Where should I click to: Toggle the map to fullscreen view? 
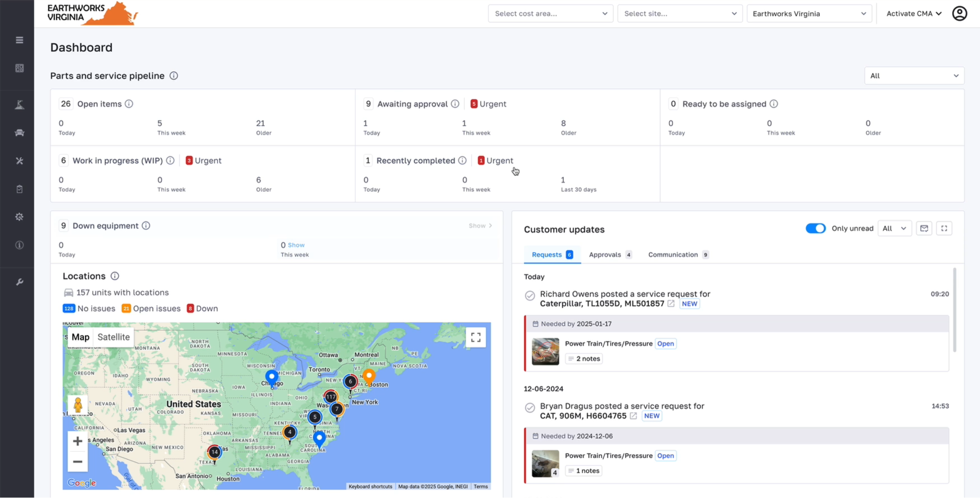pos(475,337)
